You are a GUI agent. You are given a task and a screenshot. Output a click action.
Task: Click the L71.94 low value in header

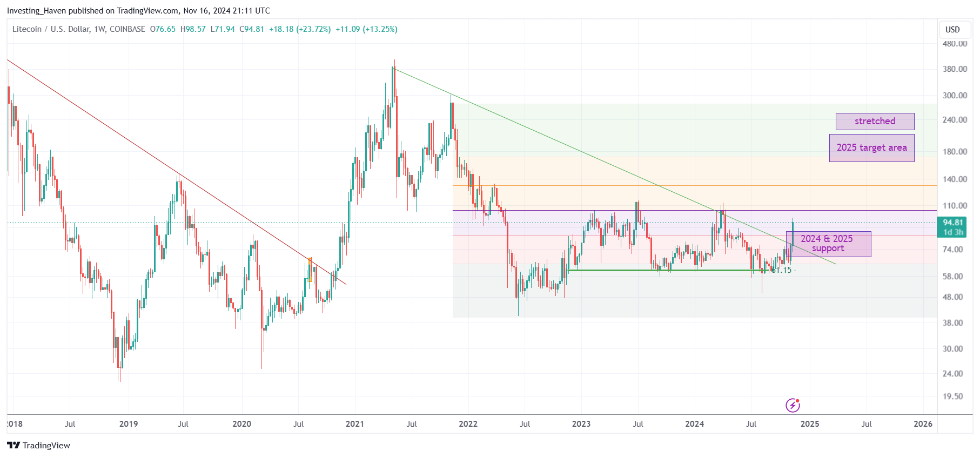coord(223,29)
